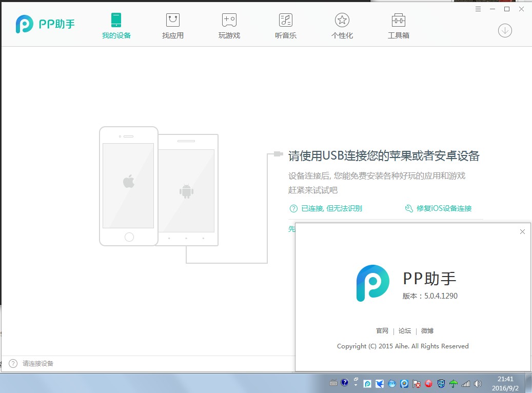
Task: Open the 官网 link in about dialog
Action: 382,330
